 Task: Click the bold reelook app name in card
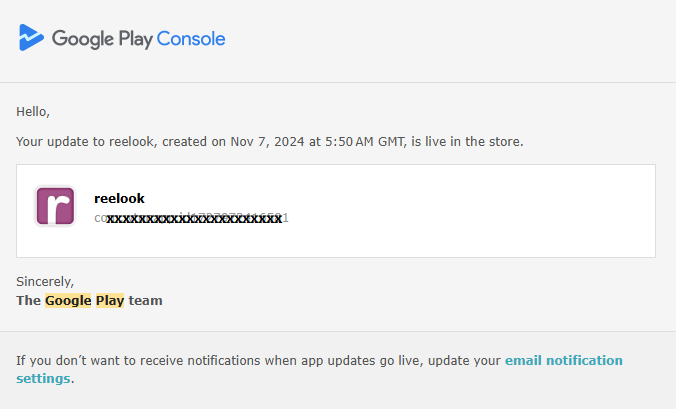tap(119, 199)
